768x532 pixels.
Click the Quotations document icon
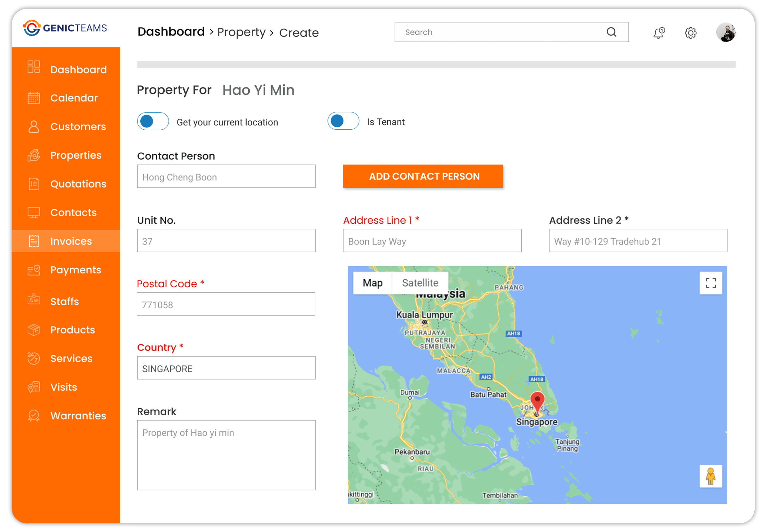34,184
